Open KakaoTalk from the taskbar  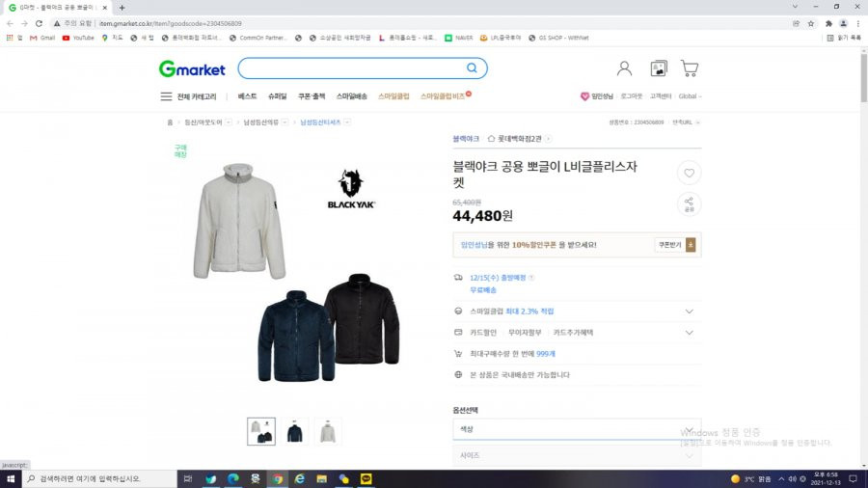tap(366, 478)
